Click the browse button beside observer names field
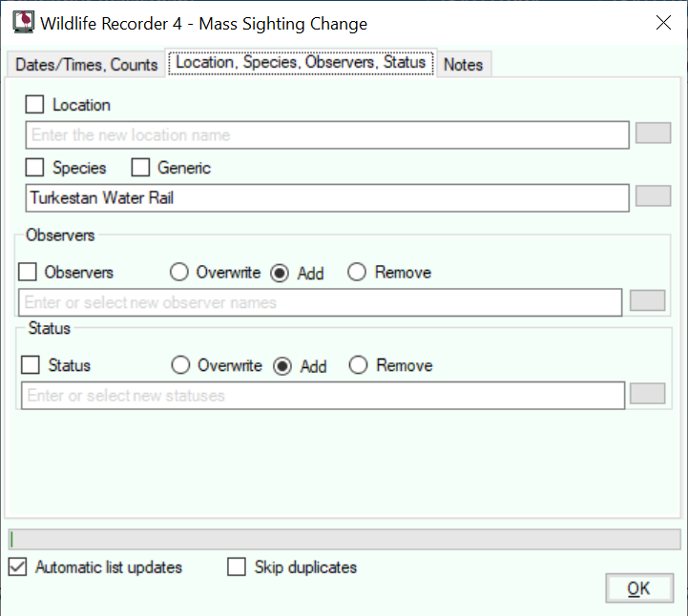 (647, 300)
